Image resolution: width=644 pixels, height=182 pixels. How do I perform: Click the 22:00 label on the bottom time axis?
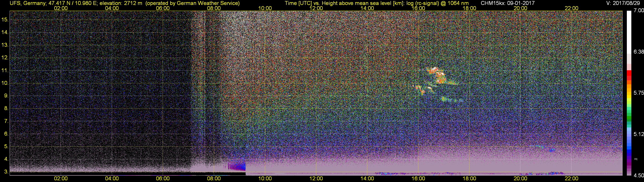point(571,179)
